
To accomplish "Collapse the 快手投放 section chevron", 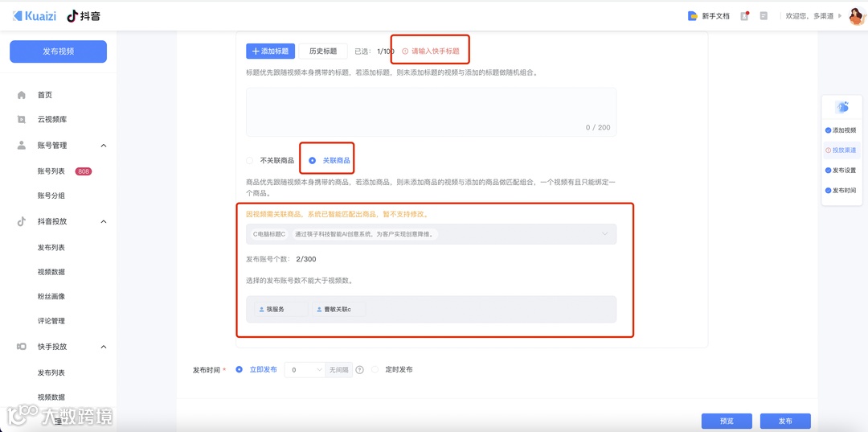I will 104,347.
